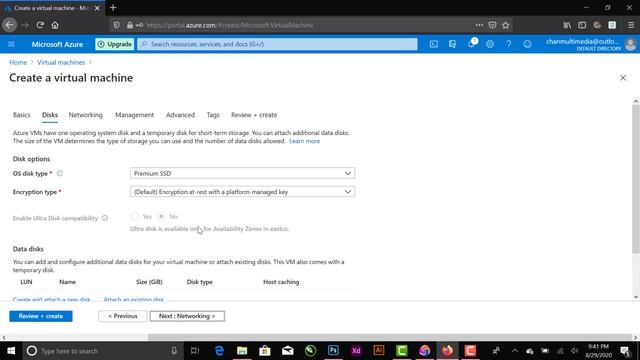
Task: Open the Learn more link
Action: pyautogui.click(x=304, y=141)
